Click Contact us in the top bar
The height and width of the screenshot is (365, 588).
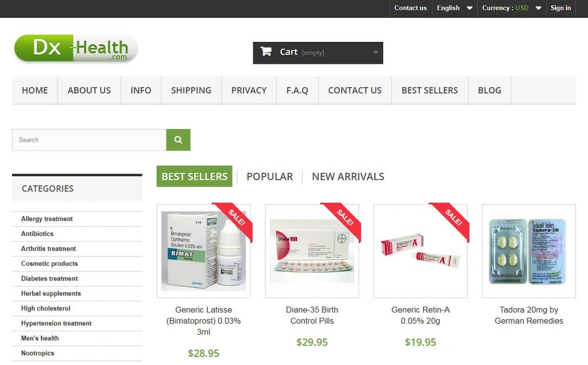[x=410, y=8]
